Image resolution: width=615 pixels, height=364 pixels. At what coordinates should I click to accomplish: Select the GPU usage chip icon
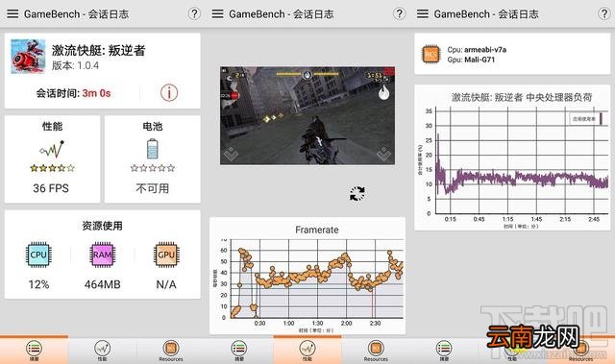[x=166, y=255]
